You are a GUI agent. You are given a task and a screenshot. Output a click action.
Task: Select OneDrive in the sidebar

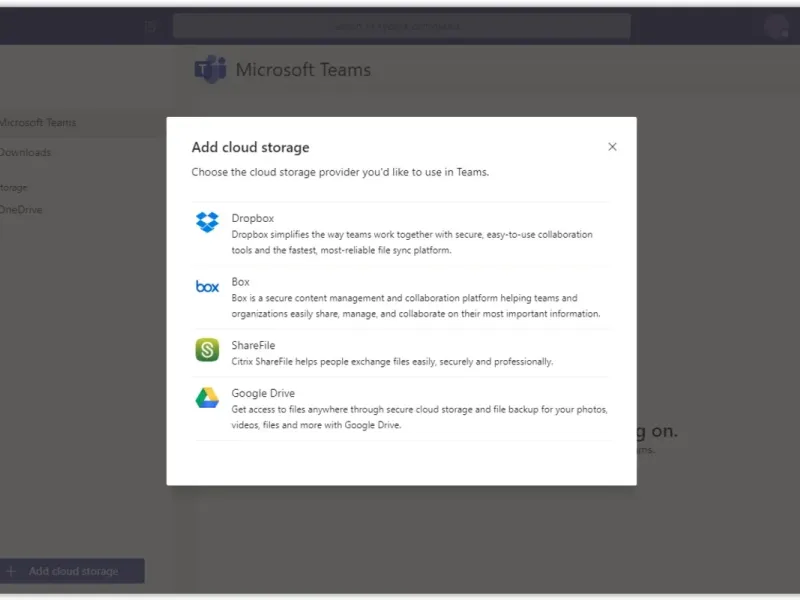pyautogui.click(x=21, y=210)
